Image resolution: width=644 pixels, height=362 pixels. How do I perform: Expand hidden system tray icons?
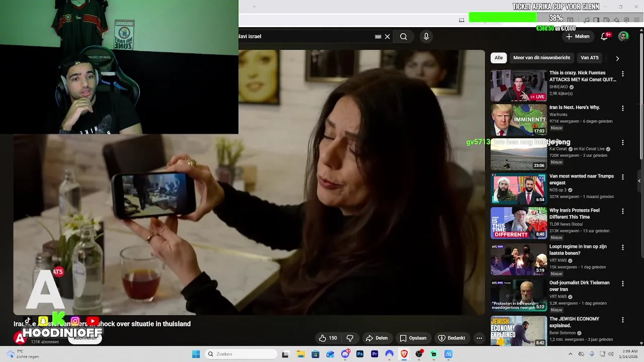(x=570, y=354)
